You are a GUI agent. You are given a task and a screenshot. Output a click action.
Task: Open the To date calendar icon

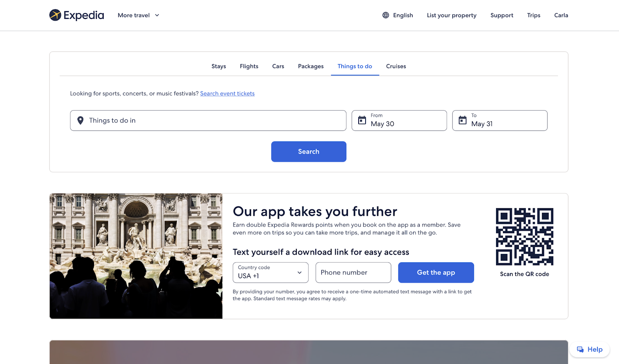click(463, 120)
